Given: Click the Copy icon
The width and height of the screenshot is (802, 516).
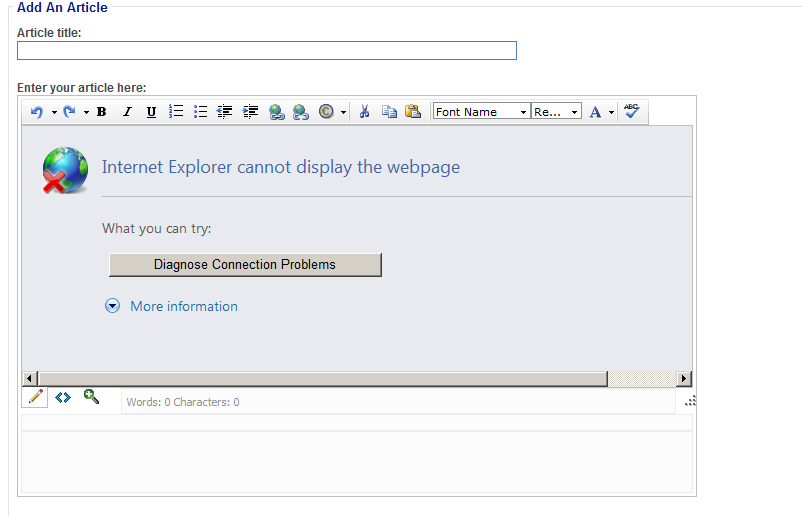Looking at the screenshot, I should pos(389,111).
